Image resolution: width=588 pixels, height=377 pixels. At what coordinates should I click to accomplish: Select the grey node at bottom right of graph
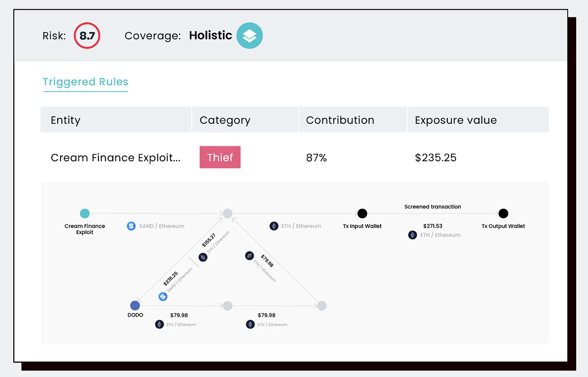[322, 306]
